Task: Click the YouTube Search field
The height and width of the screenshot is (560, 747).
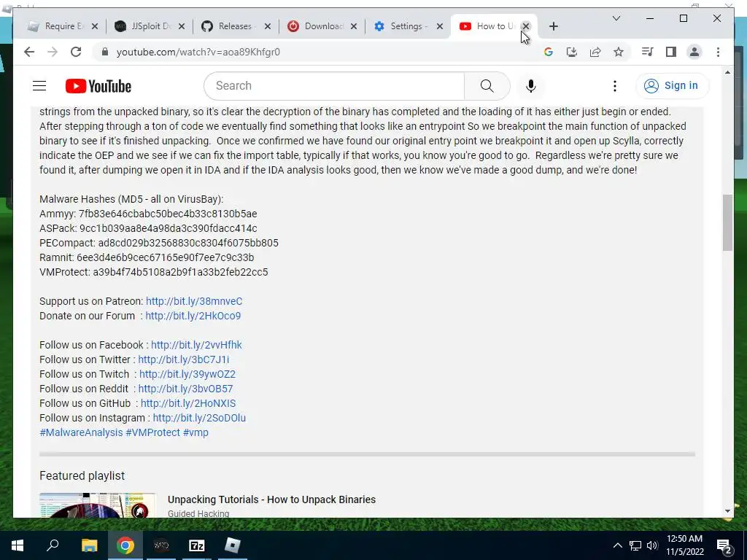Action: click(333, 86)
